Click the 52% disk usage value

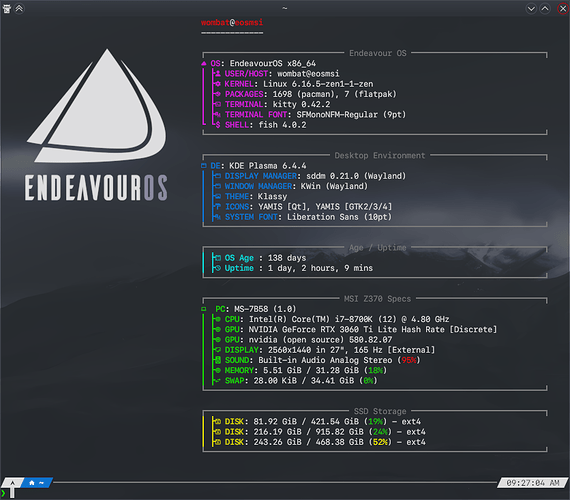click(x=380, y=442)
